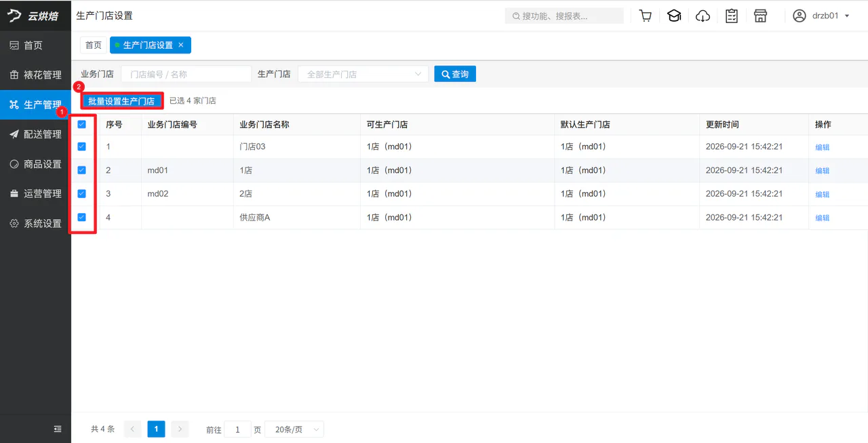Viewport: 868px width, 443px height.
Task: Select 生产管理 in the sidebar
Action: tap(35, 104)
